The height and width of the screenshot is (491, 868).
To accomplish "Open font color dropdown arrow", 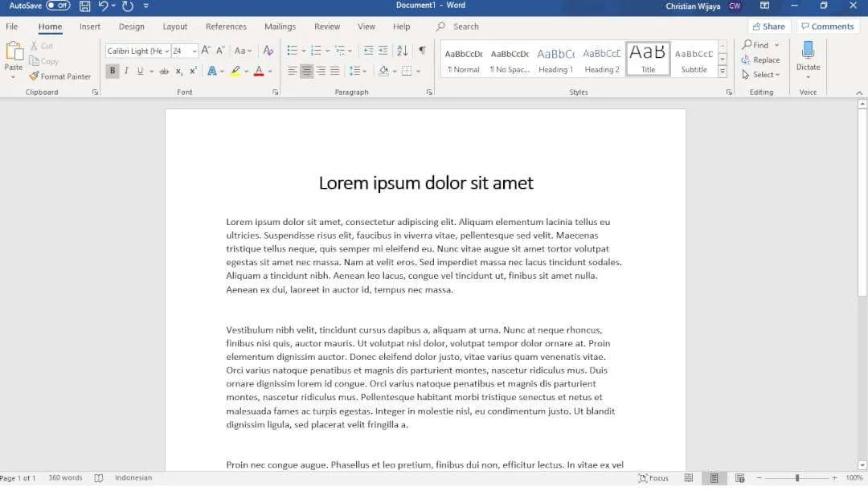I will click(x=270, y=72).
